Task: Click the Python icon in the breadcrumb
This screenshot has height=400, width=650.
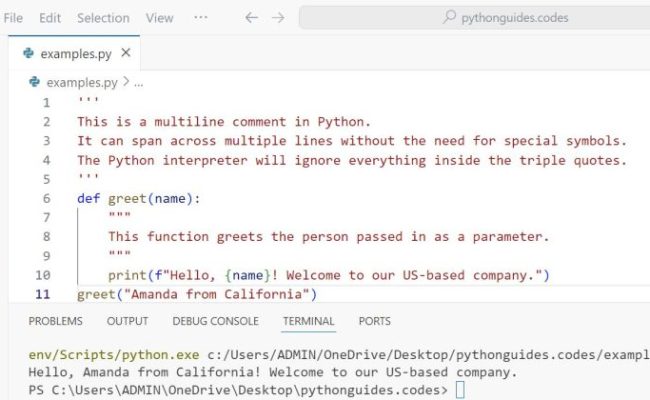Action: point(34,82)
